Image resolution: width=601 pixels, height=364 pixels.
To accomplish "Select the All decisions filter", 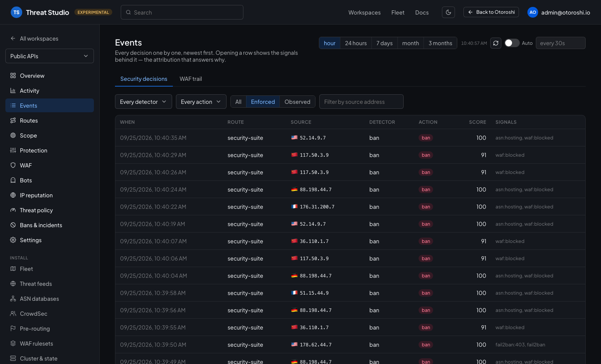I will click(238, 102).
